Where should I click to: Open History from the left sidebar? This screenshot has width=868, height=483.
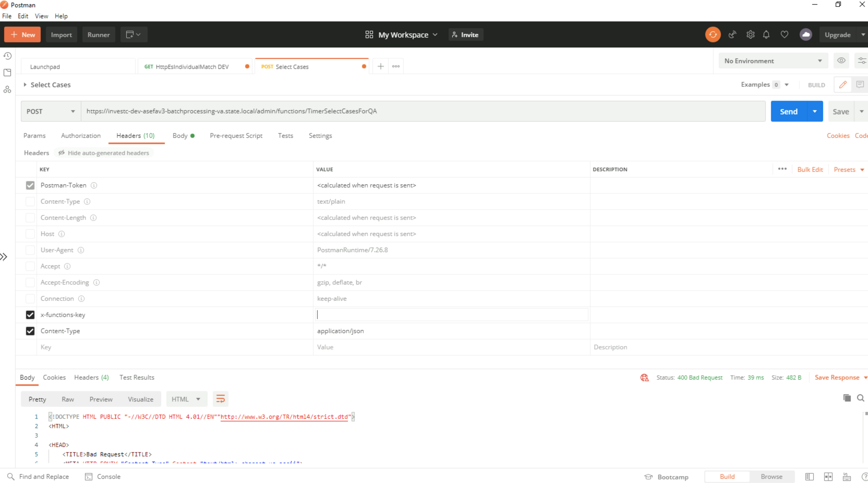coord(7,56)
